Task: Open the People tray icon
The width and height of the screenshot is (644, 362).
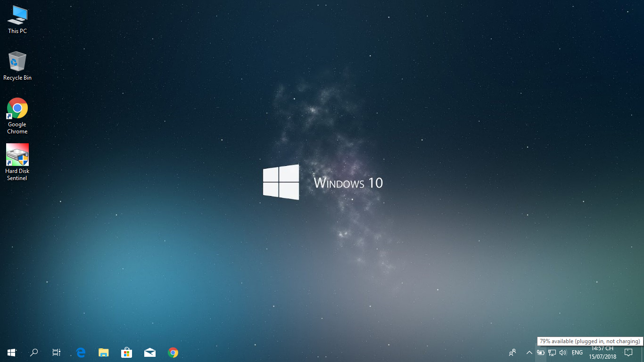Action: click(x=512, y=352)
